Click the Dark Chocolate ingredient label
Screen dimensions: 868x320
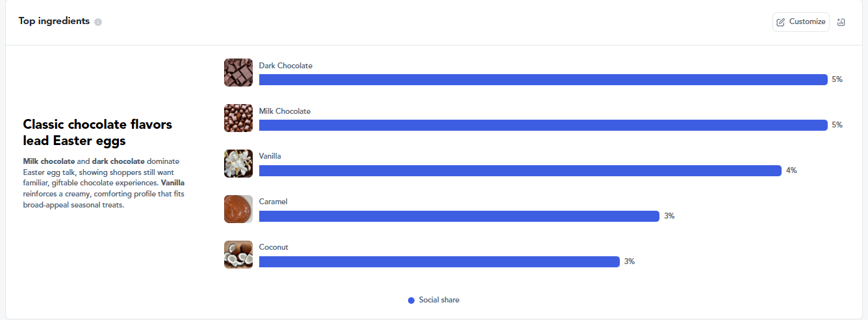[x=285, y=66]
